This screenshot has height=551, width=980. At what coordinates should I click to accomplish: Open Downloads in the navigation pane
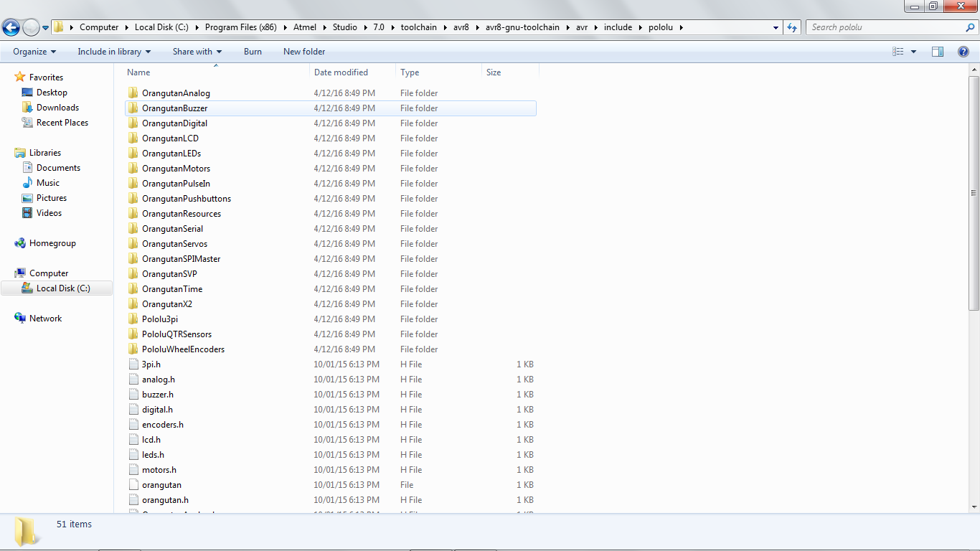coord(57,108)
